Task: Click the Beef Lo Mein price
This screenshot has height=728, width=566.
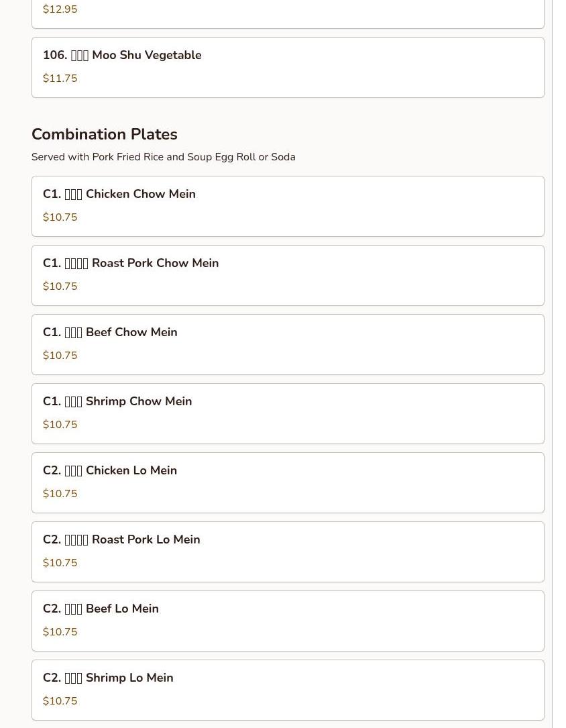Action: (x=60, y=632)
